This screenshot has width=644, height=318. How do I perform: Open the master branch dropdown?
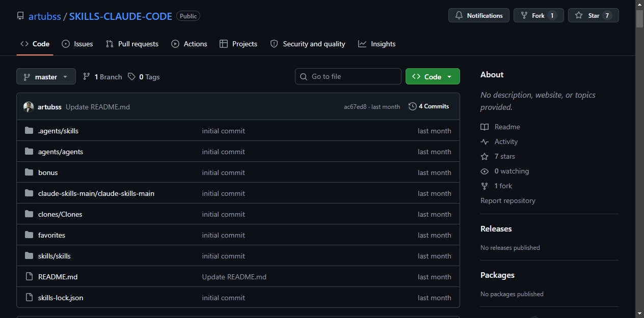pos(46,77)
